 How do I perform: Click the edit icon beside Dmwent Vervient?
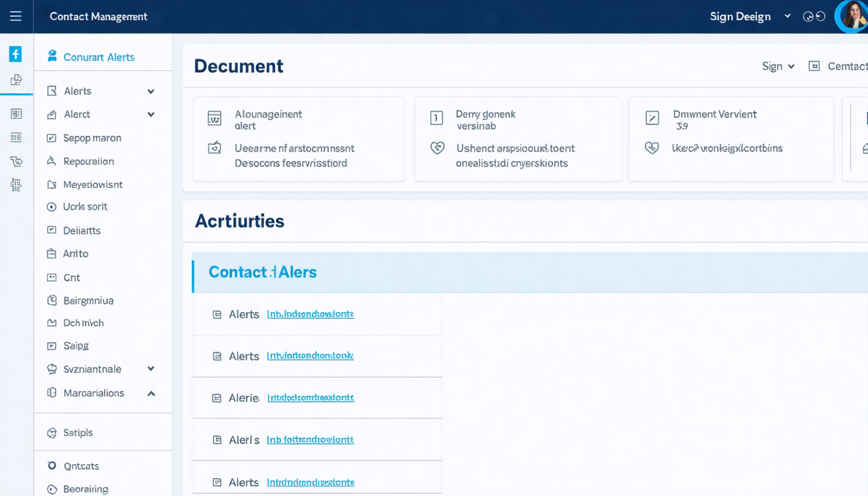pyautogui.click(x=652, y=118)
